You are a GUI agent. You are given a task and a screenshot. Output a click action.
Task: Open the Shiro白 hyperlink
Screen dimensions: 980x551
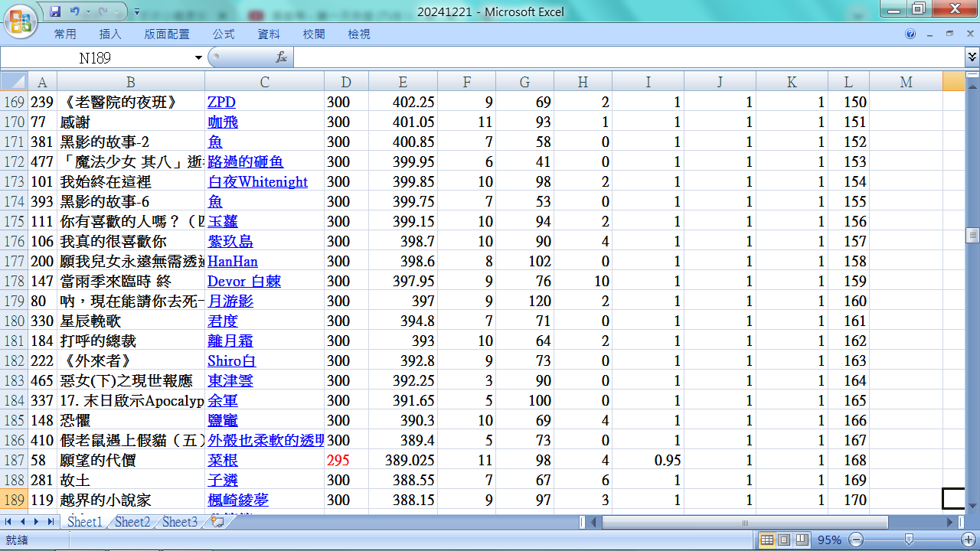tap(231, 360)
